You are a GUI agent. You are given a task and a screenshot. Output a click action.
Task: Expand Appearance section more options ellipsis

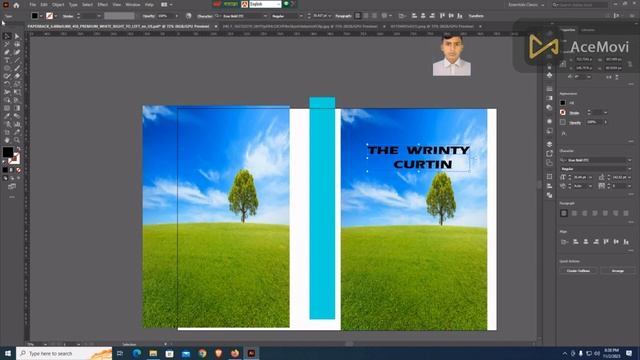coord(631,141)
